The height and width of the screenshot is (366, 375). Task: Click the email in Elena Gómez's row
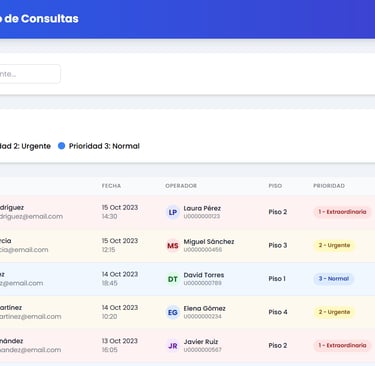[x=31, y=317]
